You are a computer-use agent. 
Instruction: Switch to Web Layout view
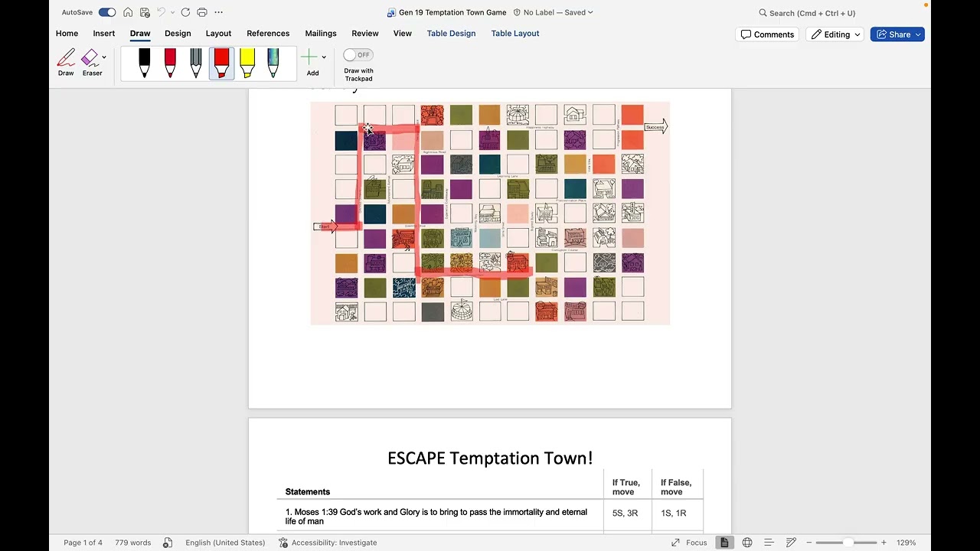tap(747, 543)
